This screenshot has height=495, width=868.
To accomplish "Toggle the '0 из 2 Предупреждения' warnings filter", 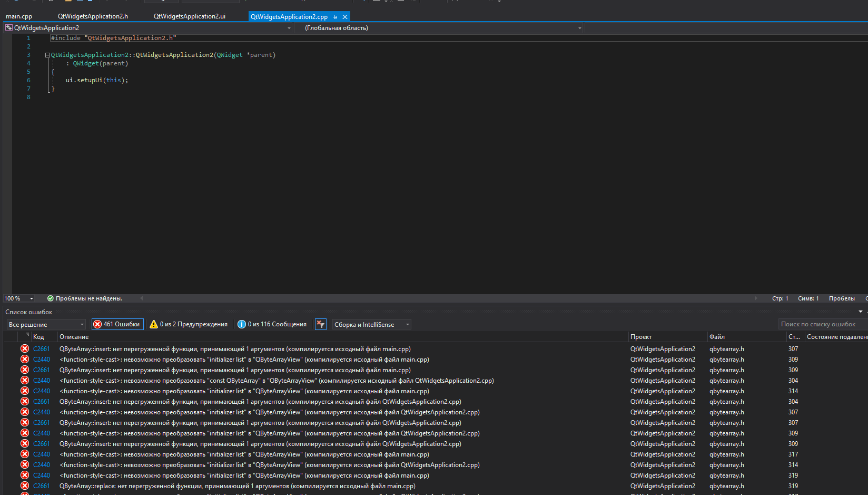I will [x=189, y=324].
